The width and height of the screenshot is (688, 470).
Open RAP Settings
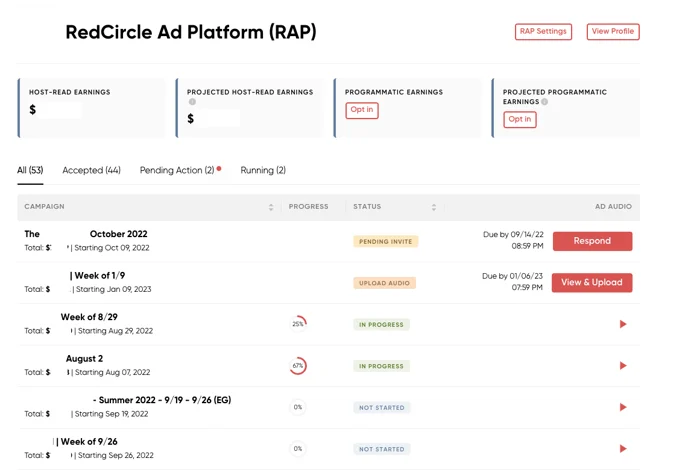pyautogui.click(x=543, y=32)
